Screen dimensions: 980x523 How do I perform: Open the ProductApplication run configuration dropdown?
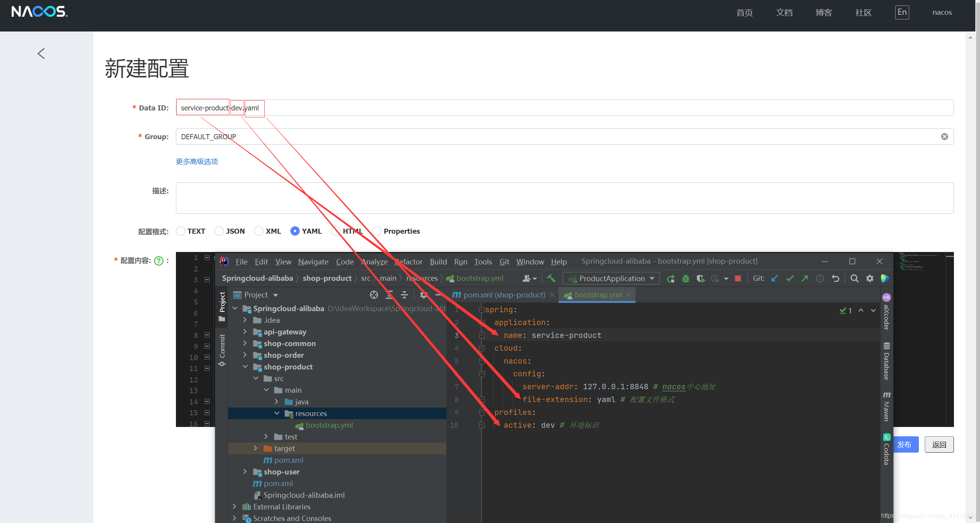coord(611,278)
